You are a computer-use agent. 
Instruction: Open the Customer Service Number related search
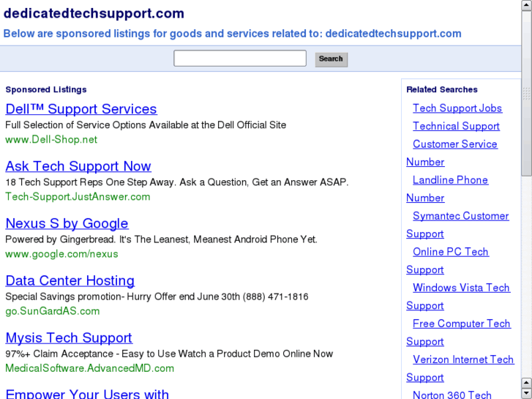coord(455,144)
